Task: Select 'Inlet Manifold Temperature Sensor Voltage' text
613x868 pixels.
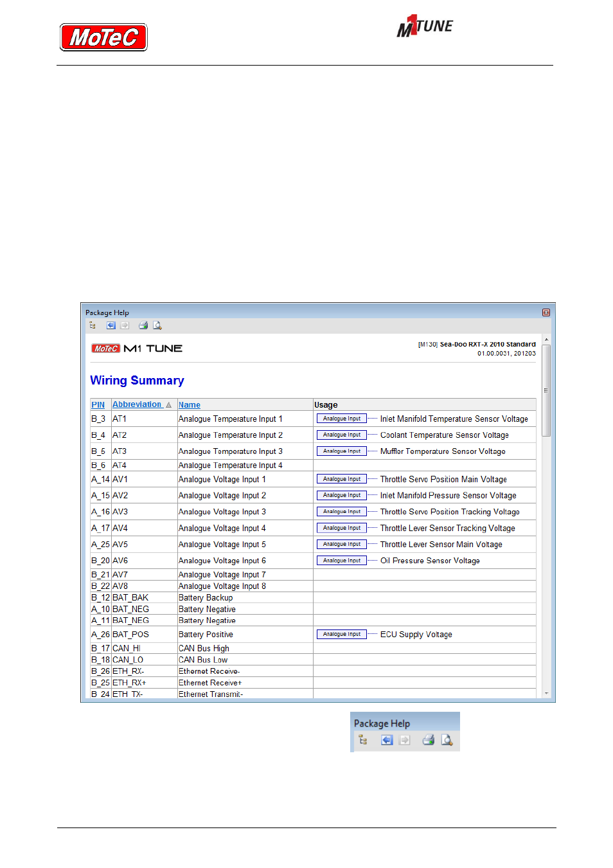Action: (x=454, y=419)
